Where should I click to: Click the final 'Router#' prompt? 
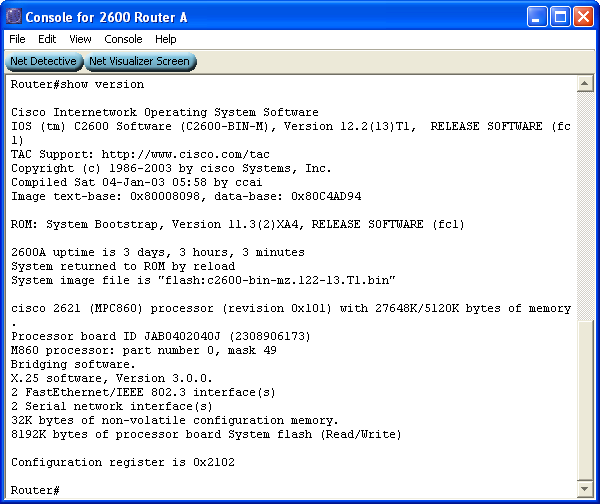35,490
